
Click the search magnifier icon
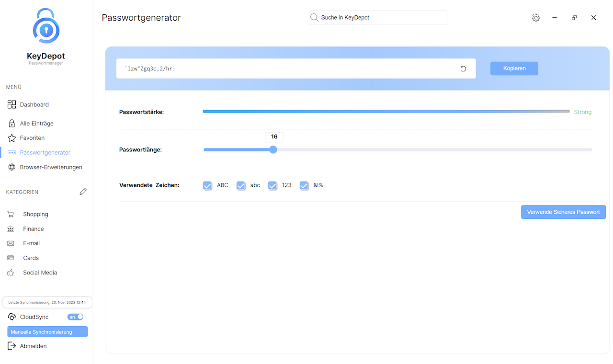click(314, 18)
